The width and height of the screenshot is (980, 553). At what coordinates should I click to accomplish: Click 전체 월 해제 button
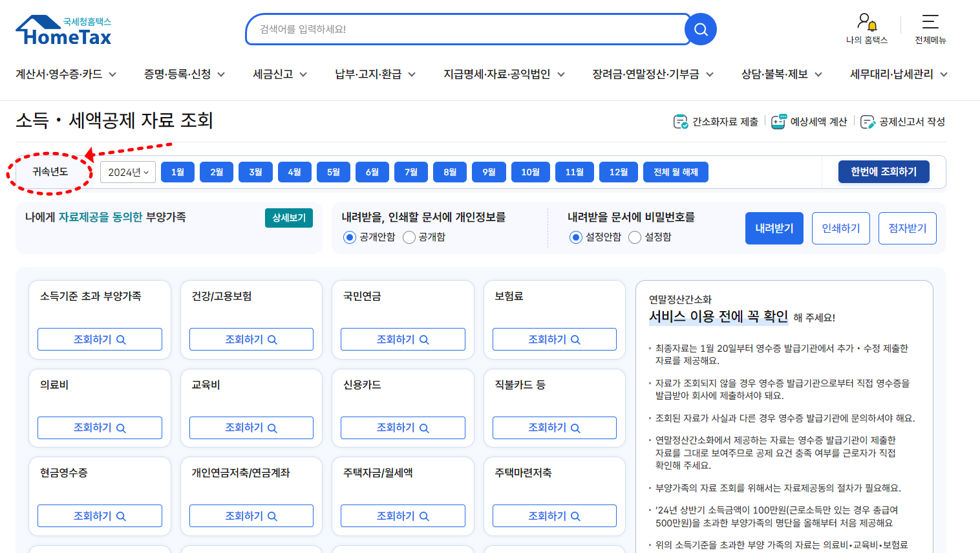676,172
